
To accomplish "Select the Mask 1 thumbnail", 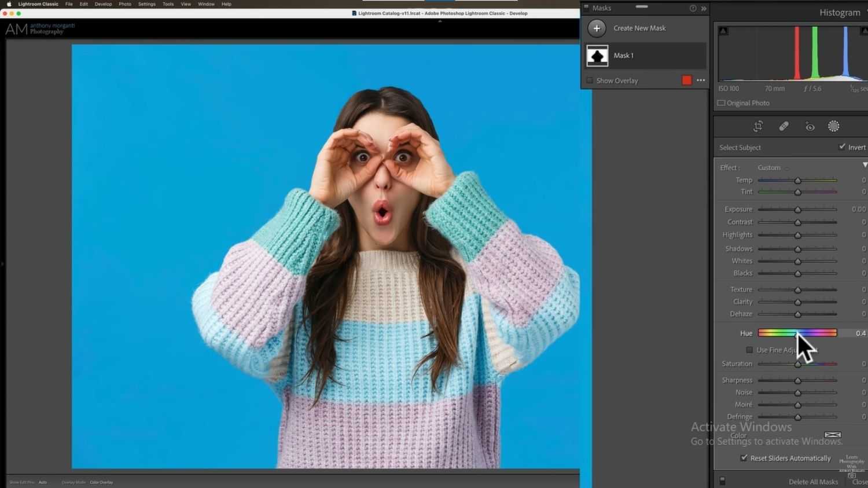I will coord(597,55).
